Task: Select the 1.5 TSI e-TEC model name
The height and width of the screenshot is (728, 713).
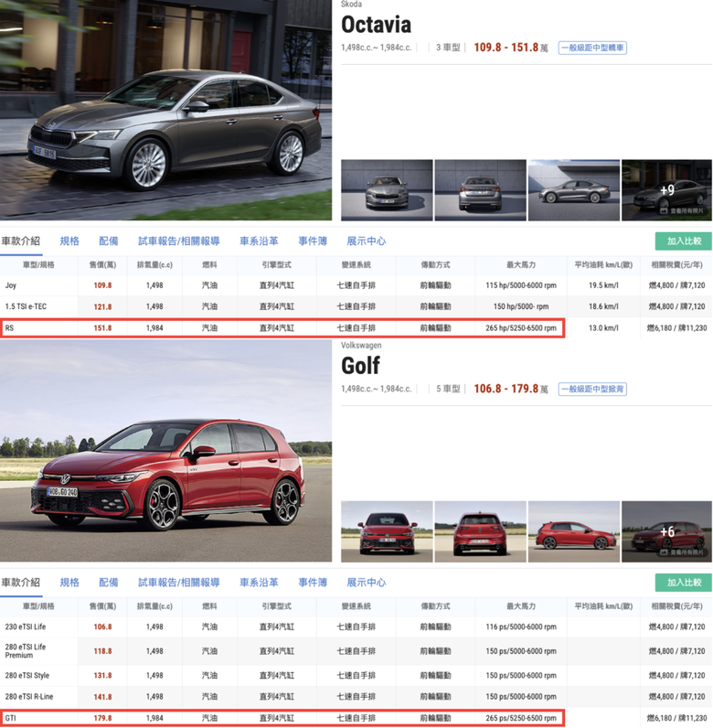Action: 26,306
